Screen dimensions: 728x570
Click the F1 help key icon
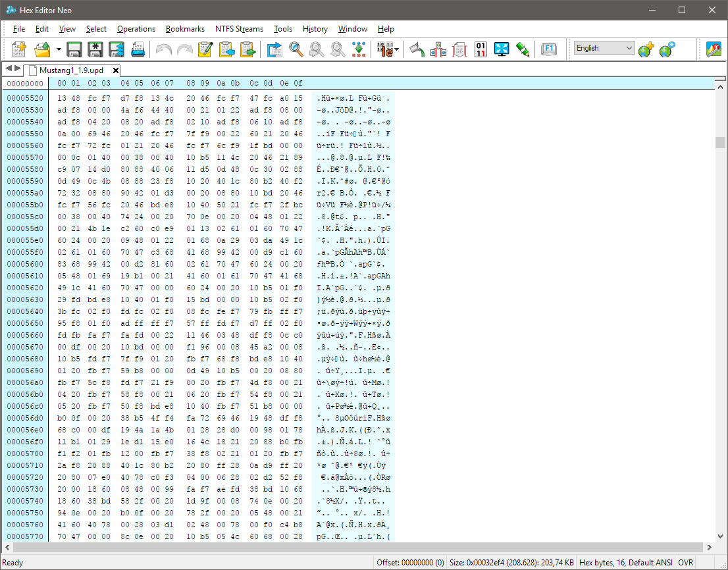coord(549,49)
